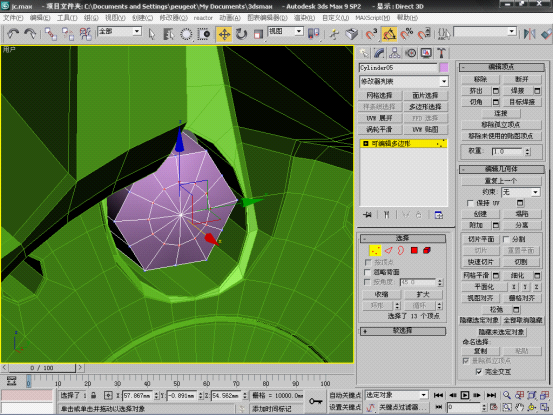The height and width of the screenshot is (415, 553).
Task: Click the Grow selection button
Action: tap(423, 294)
